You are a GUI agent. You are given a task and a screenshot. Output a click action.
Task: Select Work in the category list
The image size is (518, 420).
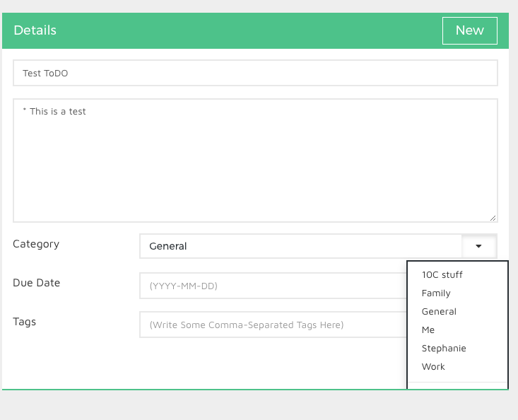click(x=433, y=366)
